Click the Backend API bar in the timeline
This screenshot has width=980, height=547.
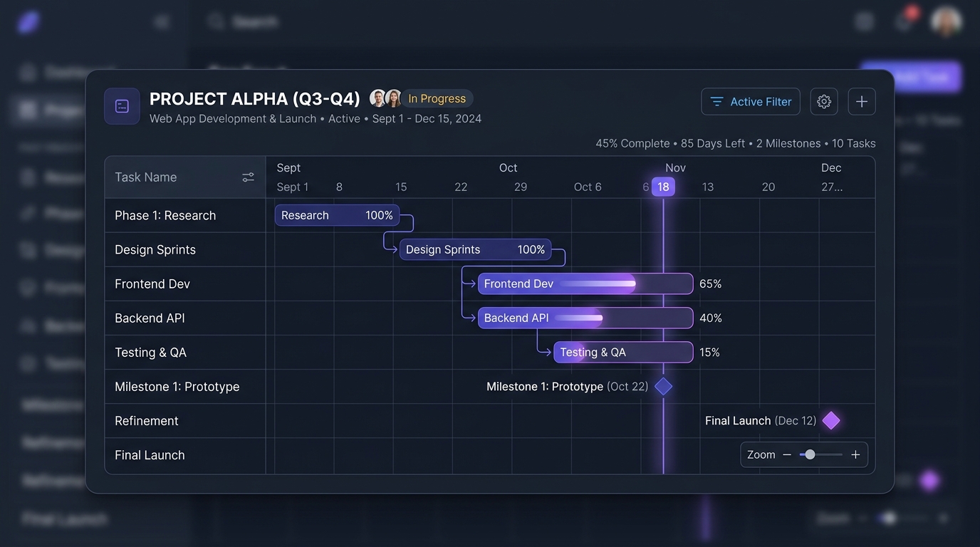coord(585,318)
